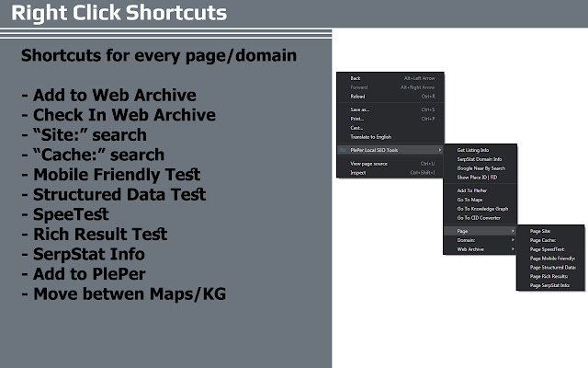
Task: Choose Google Near By Search
Action: coord(480,168)
